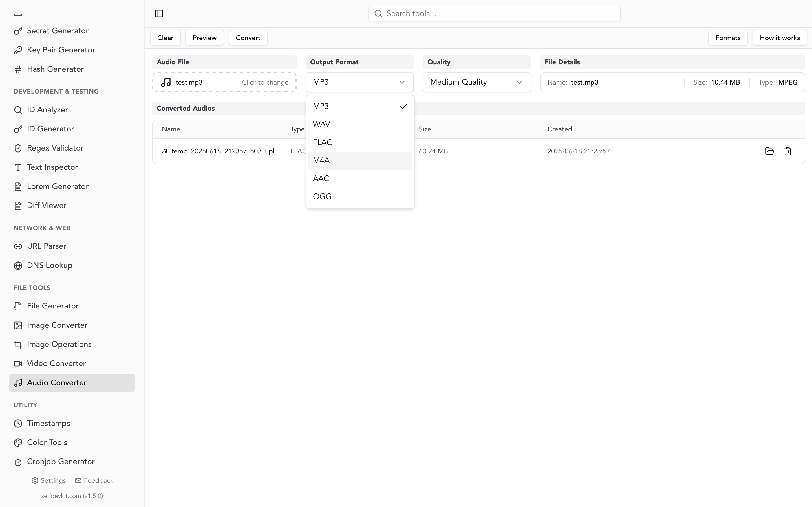The image size is (812, 507).
Task: Open folder for converted FLAC file
Action: (769, 151)
